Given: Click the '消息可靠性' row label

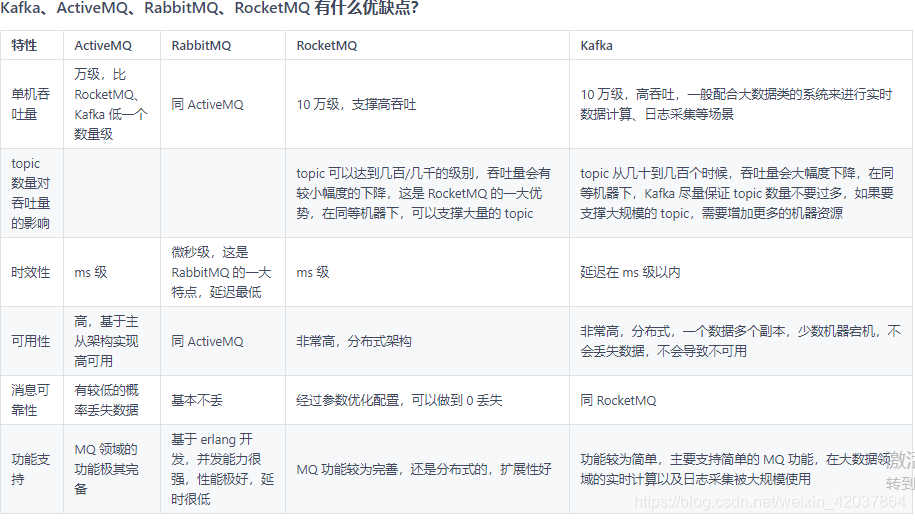Looking at the screenshot, I should click(32, 400).
